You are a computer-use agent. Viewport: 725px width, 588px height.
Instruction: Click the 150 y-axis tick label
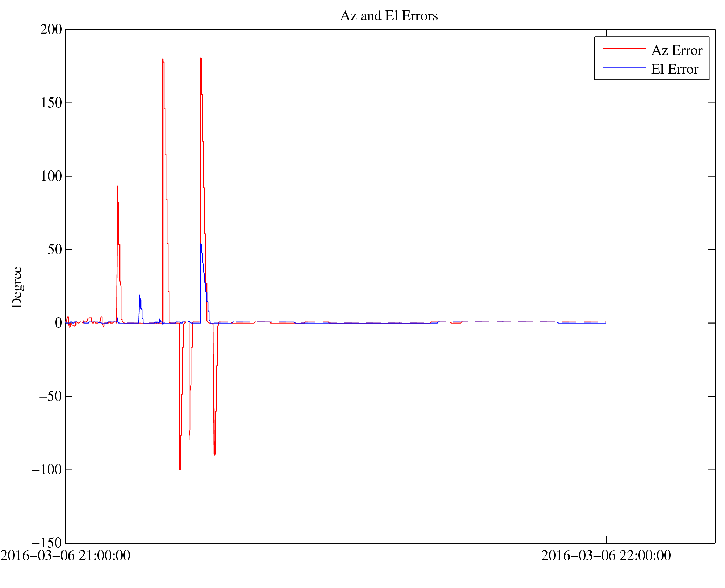[x=51, y=103]
